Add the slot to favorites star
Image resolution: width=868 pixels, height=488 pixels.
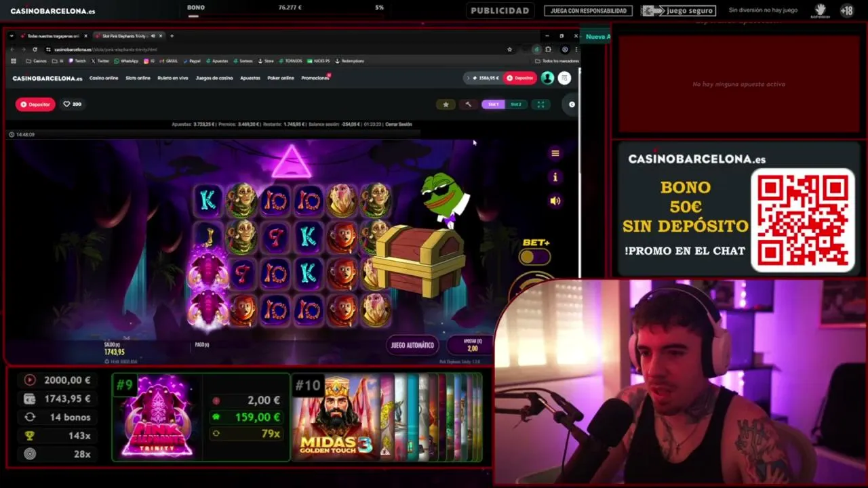(x=446, y=104)
